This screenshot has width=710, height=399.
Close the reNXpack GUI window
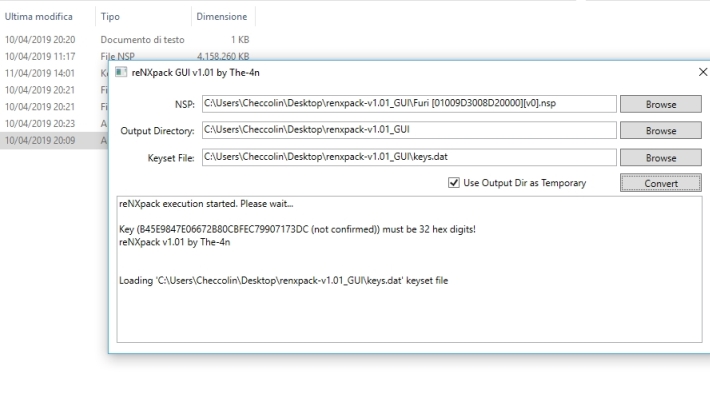point(703,72)
